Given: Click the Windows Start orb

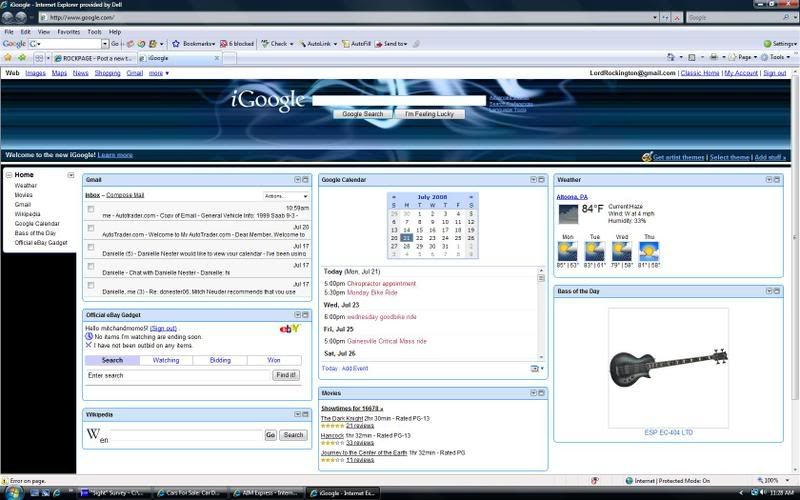Looking at the screenshot, I should pyautogui.click(x=13, y=492).
